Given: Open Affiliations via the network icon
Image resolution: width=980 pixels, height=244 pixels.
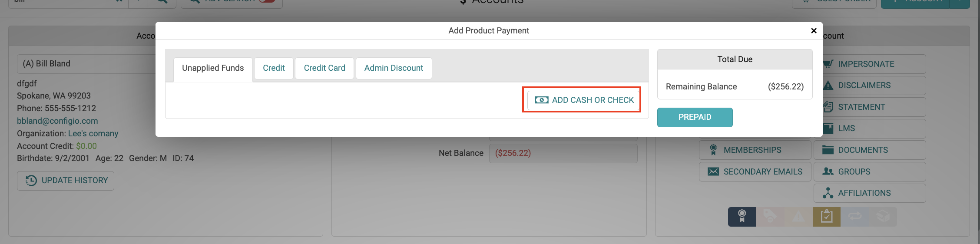Looking at the screenshot, I should pyautogui.click(x=828, y=193).
